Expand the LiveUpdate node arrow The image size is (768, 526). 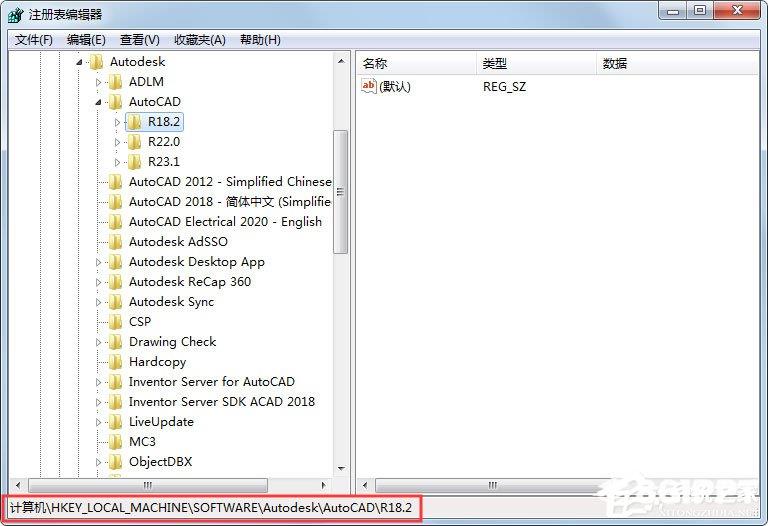[x=98, y=422]
